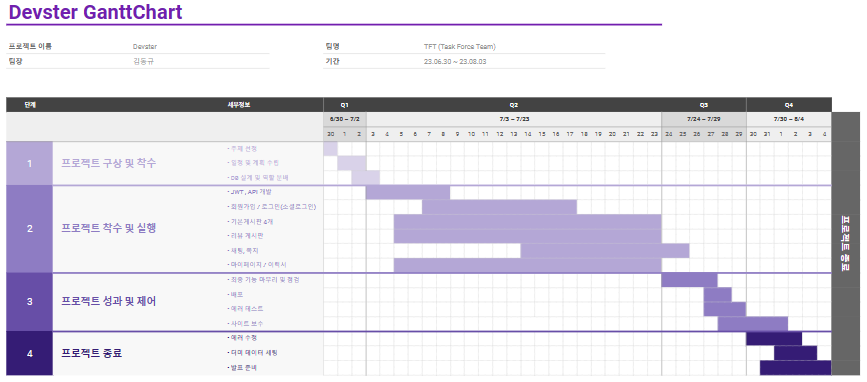Select stage number 2 cell

tap(29, 228)
